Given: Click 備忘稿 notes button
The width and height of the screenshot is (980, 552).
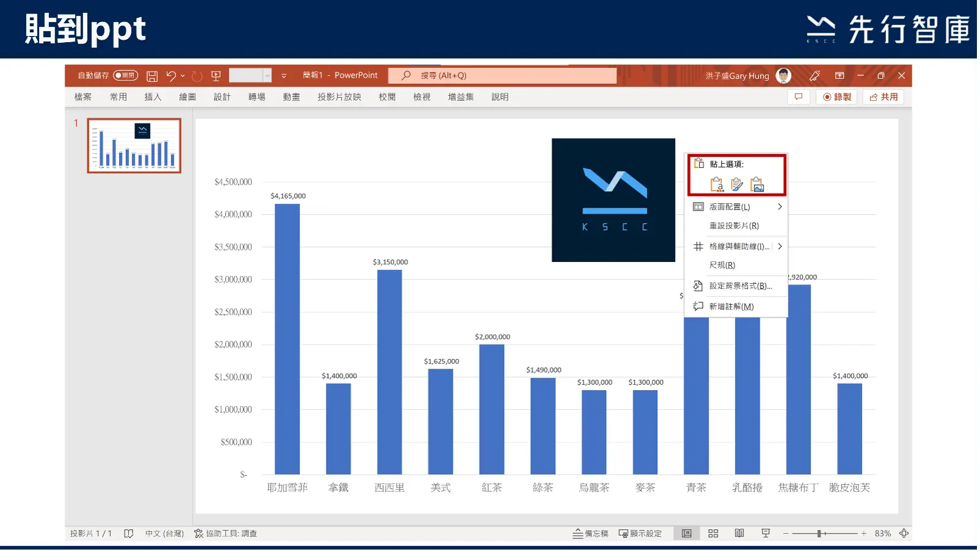Looking at the screenshot, I should (590, 534).
